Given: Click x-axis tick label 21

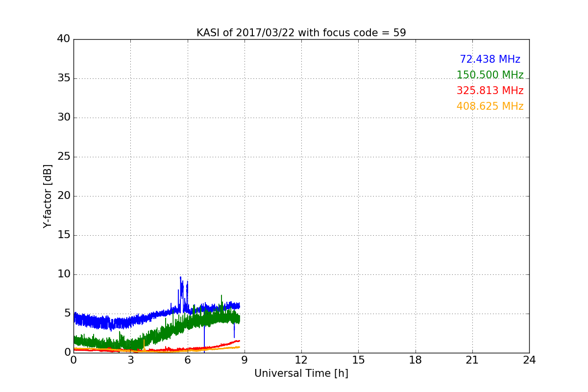Looking at the screenshot, I should click(x=472, y=360).
